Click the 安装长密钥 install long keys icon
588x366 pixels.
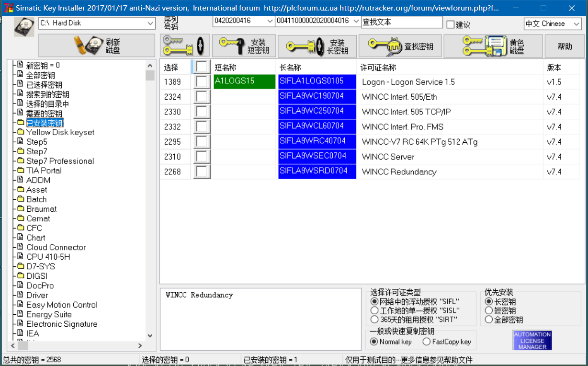(x=304, y=46)
